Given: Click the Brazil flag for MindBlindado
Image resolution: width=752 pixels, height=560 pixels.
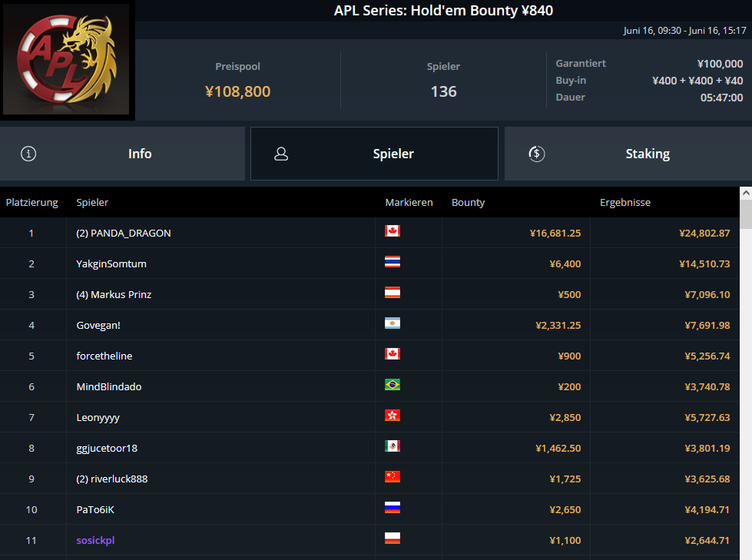Looking at the screenshot, I should point(393,385).
